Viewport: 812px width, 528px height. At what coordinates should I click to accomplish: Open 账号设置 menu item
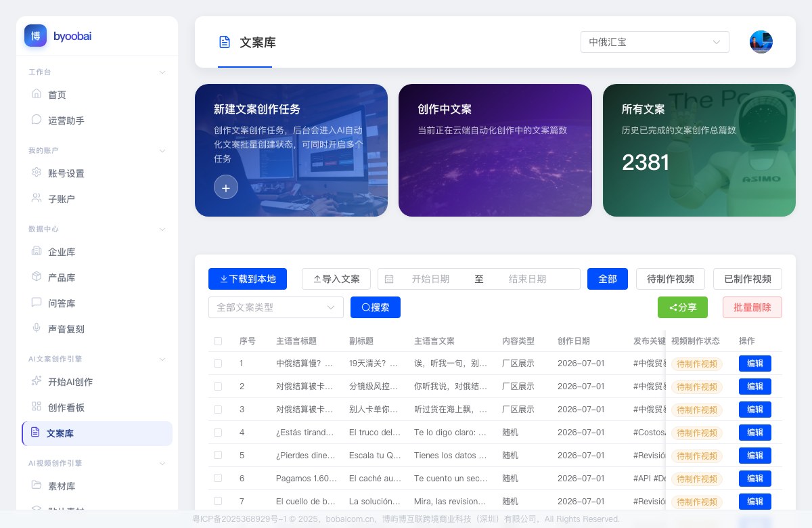pos(97,173)
